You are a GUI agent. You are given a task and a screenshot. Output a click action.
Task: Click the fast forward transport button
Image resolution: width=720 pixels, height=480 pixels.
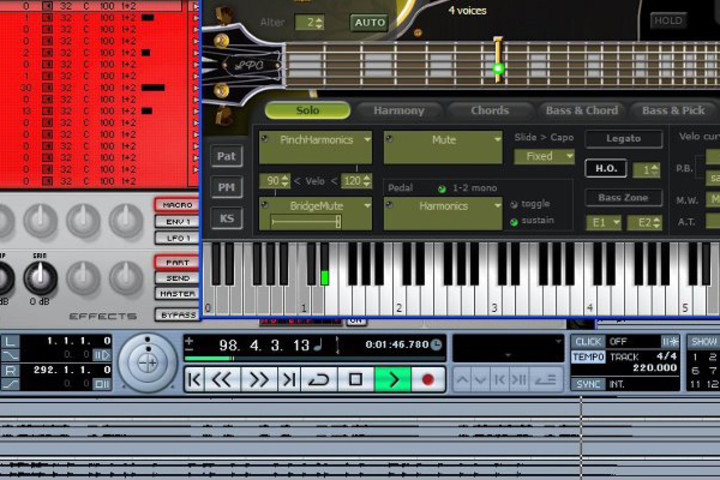[259, 379]
